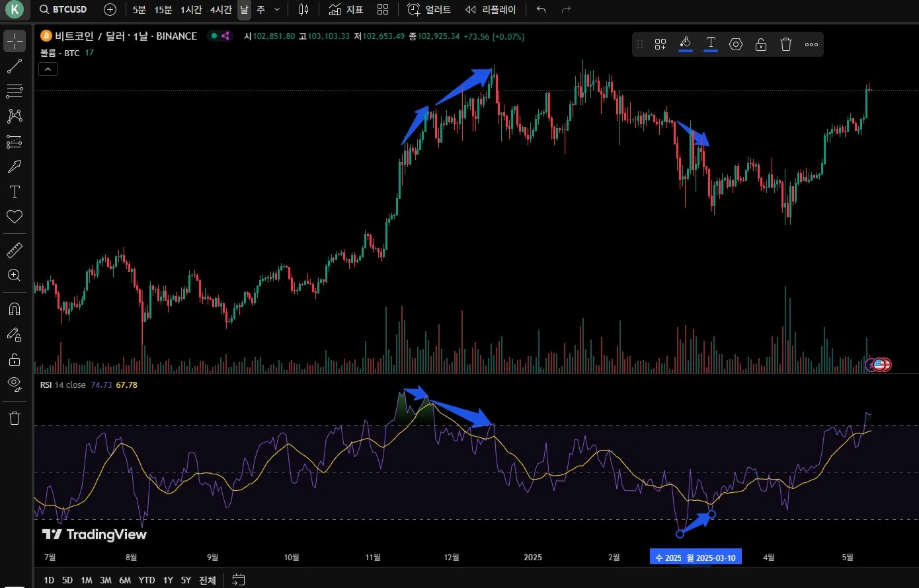
Task: Select the trend line drawing tool
Action: [x=14, y=66]
